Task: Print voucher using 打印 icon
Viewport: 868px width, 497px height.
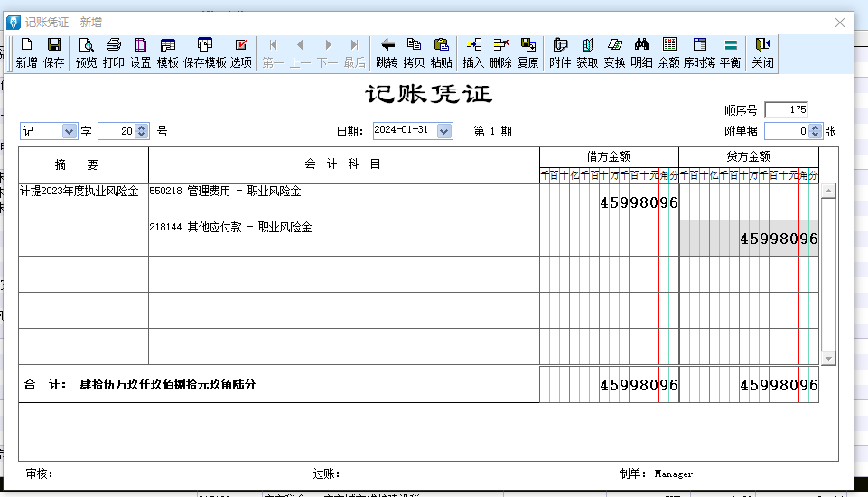Action: [x=113, y=52]
